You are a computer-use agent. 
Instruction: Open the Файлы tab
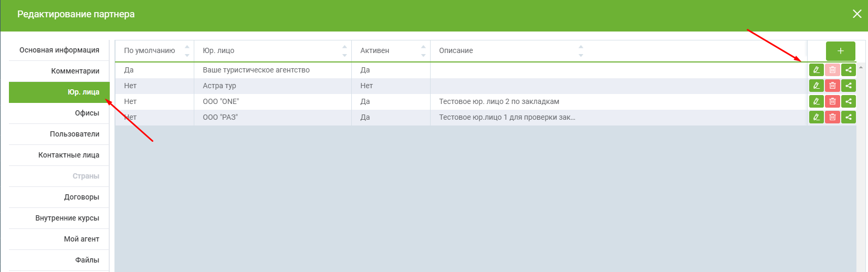(59, 260)
